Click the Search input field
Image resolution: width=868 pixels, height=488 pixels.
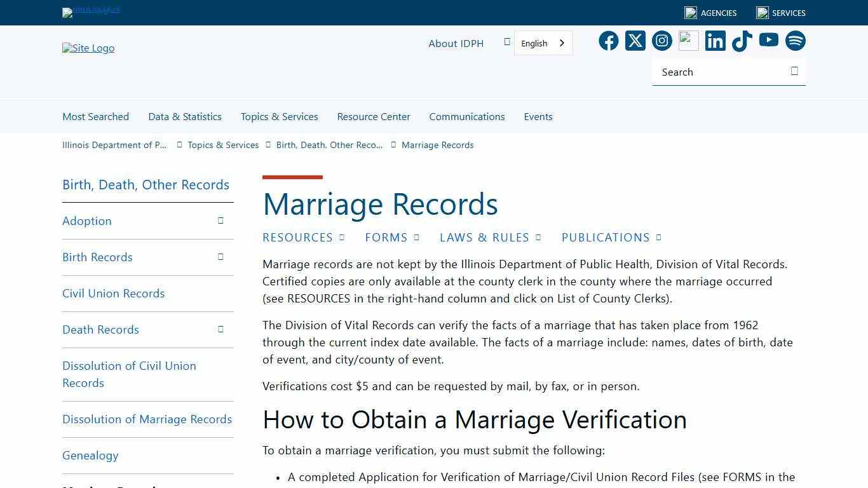(x=712, y=72)
